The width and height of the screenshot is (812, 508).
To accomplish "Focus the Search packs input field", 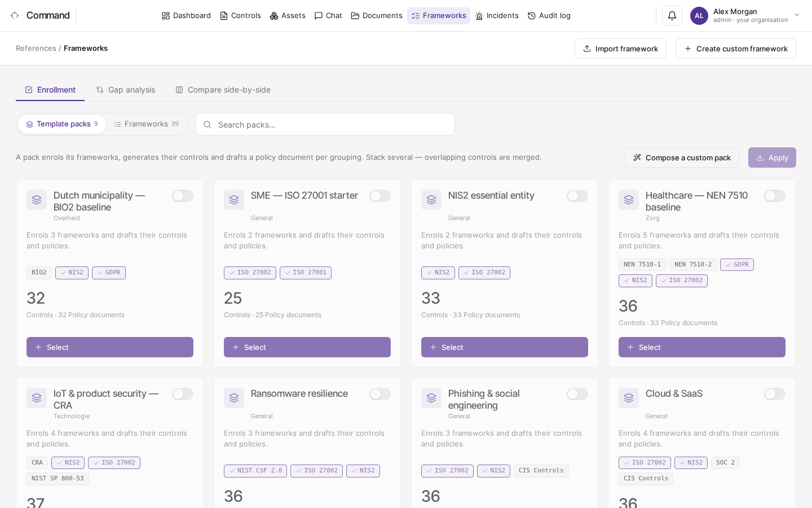I will coord(325,124).
